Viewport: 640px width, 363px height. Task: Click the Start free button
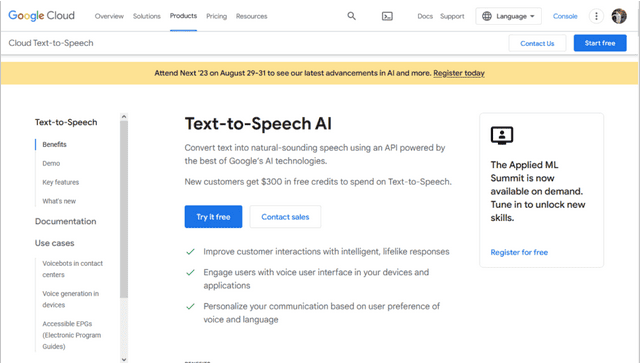tap(600, 43)
